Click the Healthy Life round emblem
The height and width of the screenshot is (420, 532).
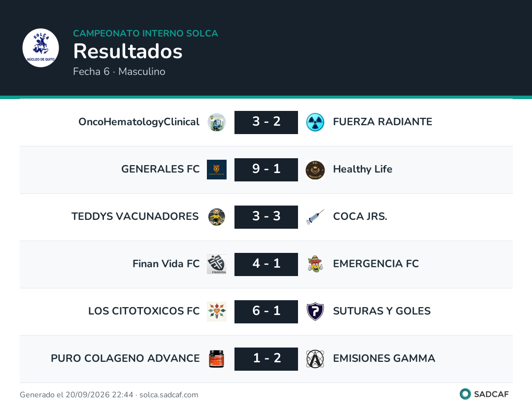pos(315,170)
